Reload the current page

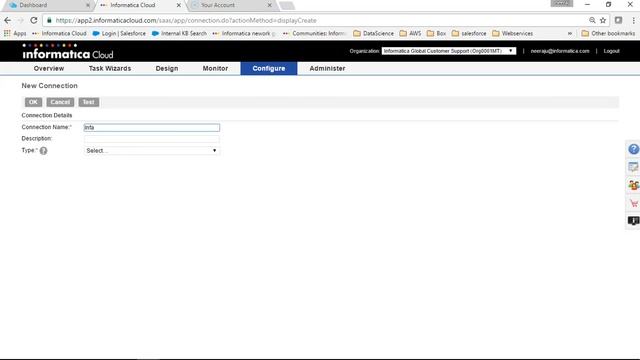point(34,20)
